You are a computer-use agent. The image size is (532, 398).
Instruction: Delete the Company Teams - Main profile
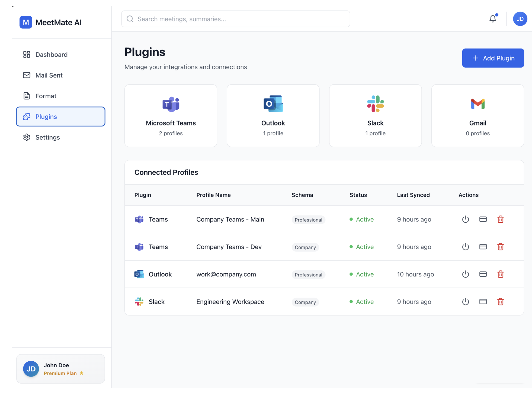tap(500, 219)
